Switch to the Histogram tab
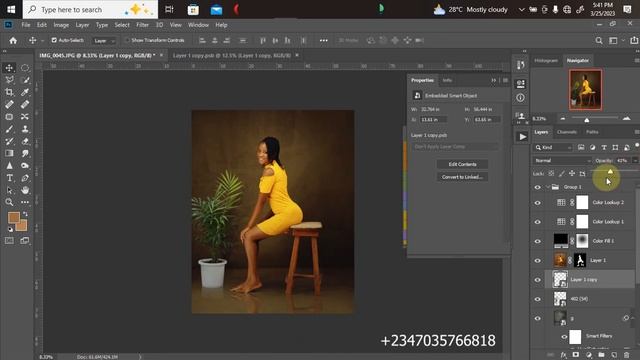The width and height of the screenshot is (640, 360). pos(546,60)
